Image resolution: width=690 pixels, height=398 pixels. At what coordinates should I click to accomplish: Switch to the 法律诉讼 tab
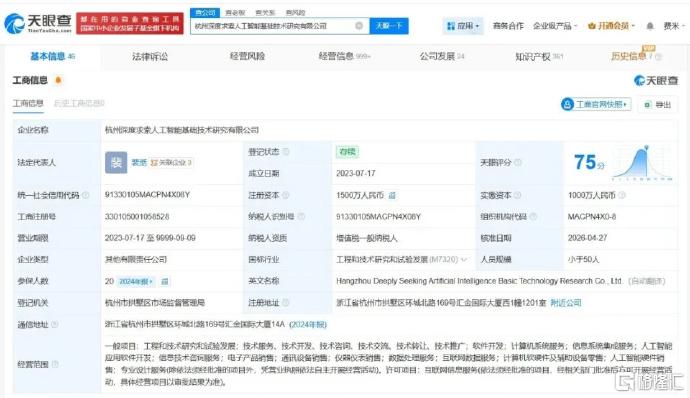click(x=150, y=56)
